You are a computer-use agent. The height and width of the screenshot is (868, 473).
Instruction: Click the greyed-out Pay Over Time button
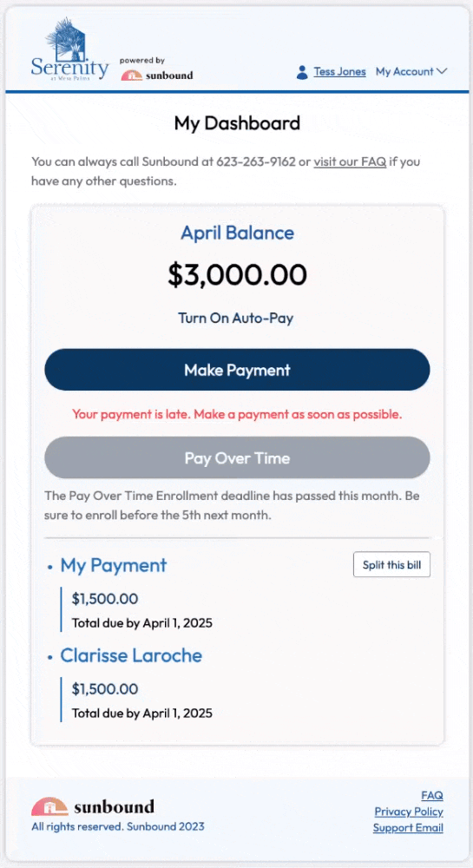click(x=237, y=457)
